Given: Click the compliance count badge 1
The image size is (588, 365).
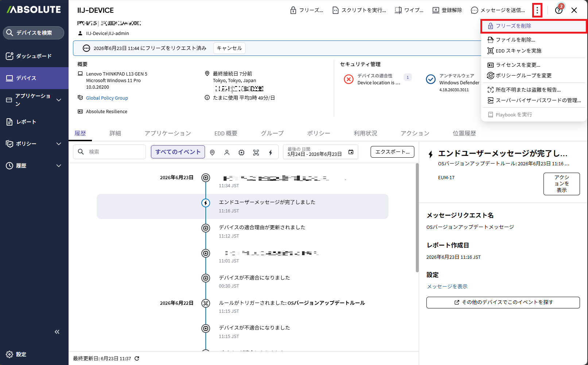Looking at the screenshot, I should tap(408, 77).
